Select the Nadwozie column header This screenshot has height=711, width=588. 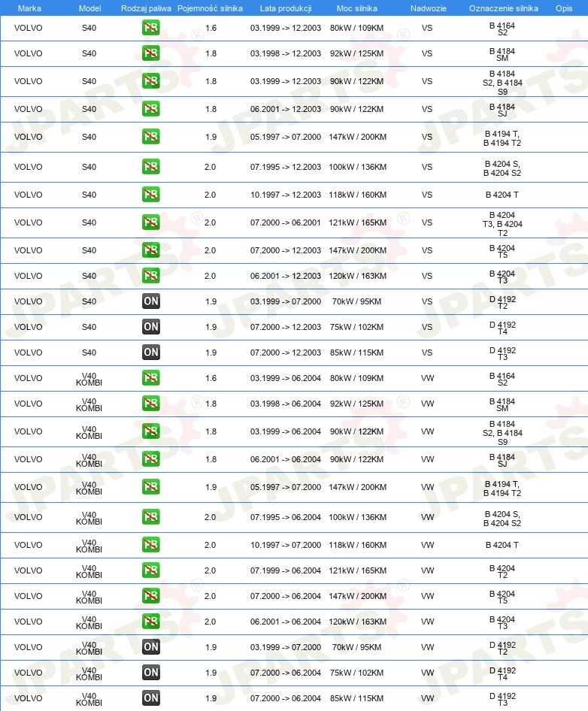click(x=429, y=8)
